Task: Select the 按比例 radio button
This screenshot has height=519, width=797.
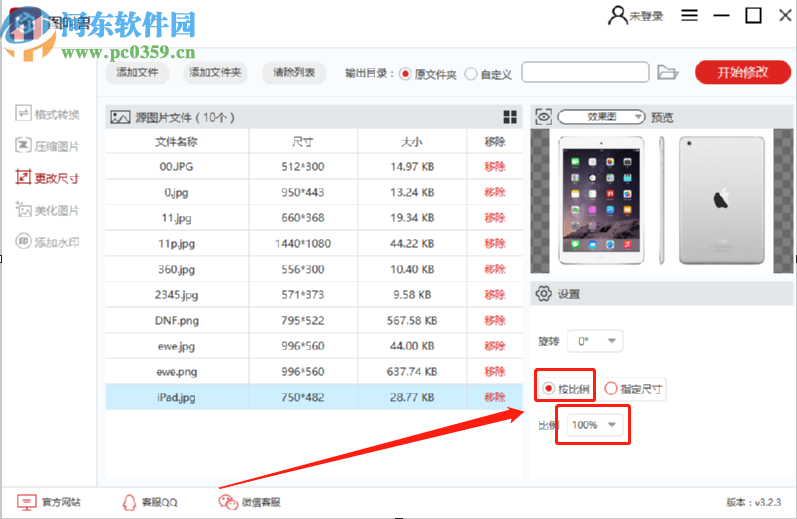Action: tap(548, 389)
